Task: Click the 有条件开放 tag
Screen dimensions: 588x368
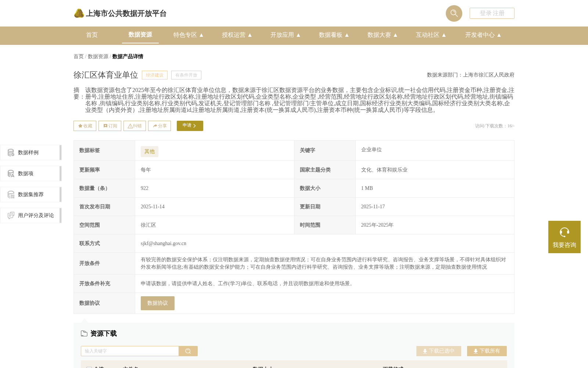Action: (186, 75)
